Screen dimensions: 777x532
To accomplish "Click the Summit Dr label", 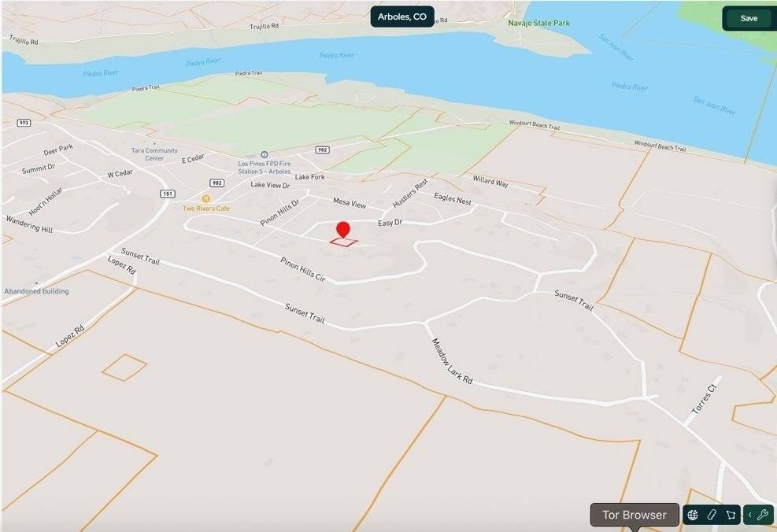I will 38,169.
